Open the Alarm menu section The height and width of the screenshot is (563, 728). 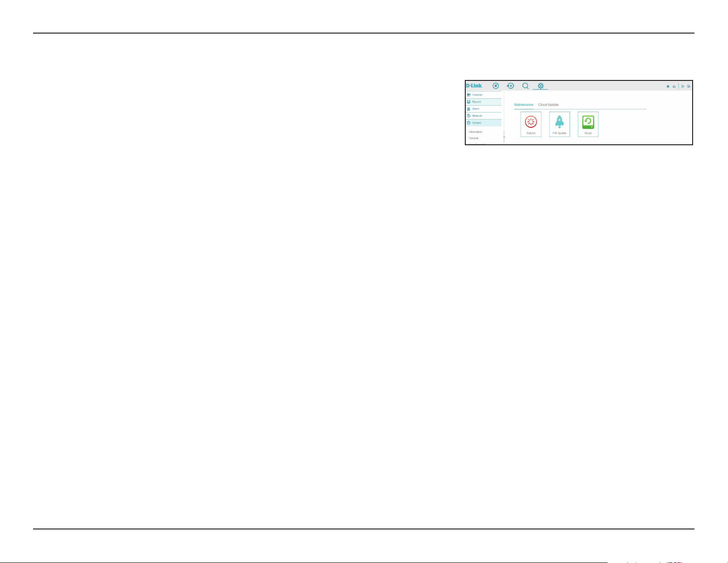[x=483, y=109]
